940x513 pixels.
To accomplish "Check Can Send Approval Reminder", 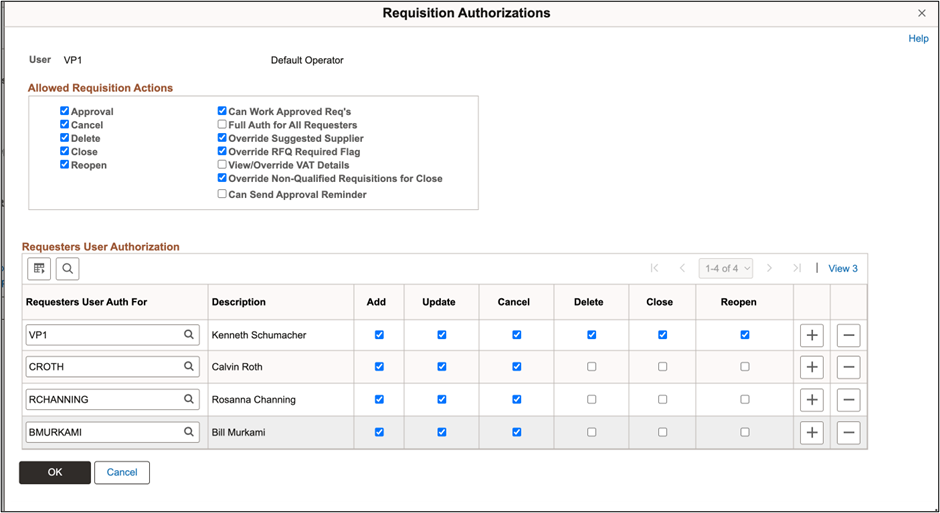I will click(222, 194).
